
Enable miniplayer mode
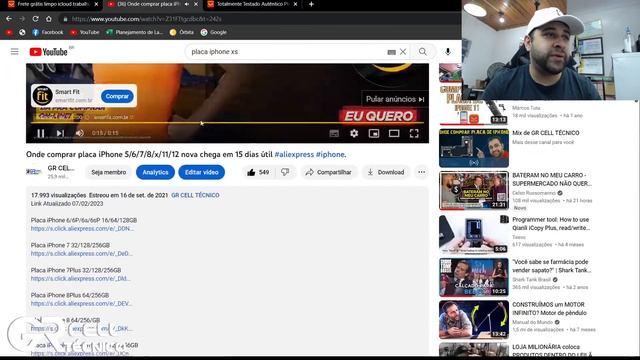coord(374,133)
